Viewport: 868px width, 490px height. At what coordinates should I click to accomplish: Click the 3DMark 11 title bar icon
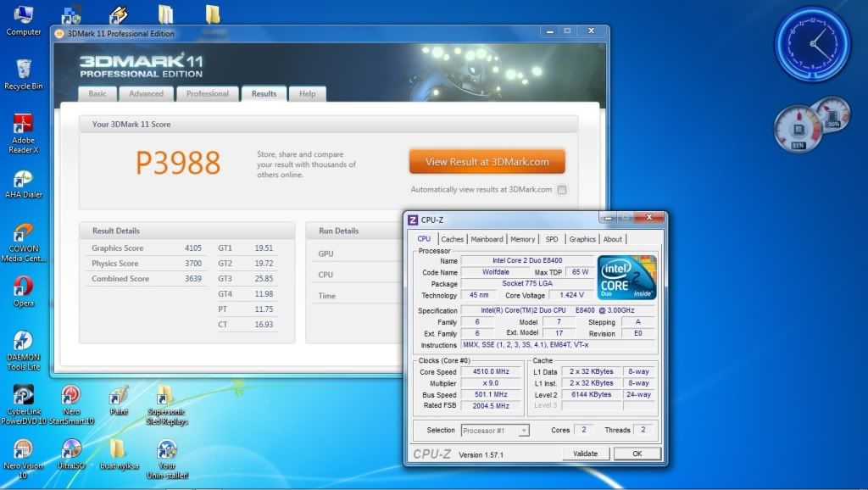click(59, 34)
